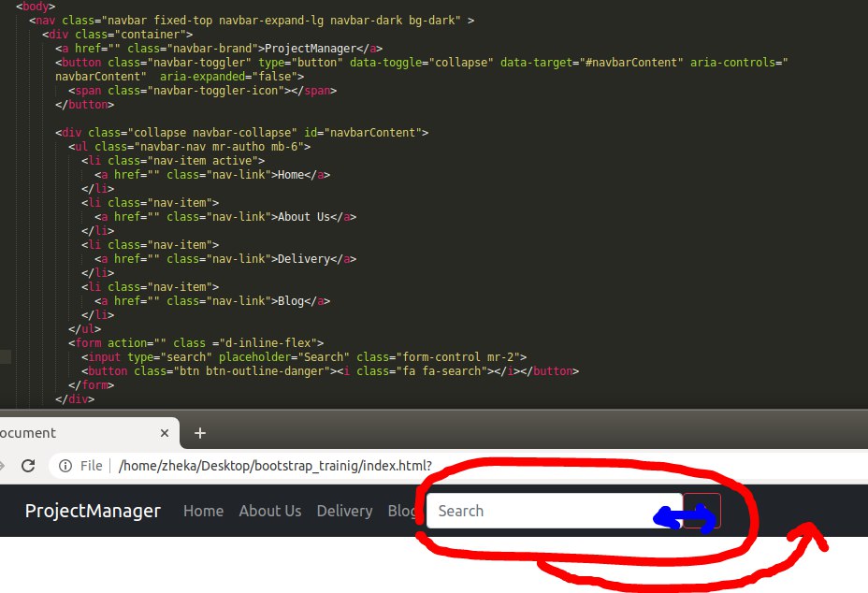The width and height of the screenshot is (868, 593).
Task: Click the Home anchor code line
Action: (x=212, y=174)
